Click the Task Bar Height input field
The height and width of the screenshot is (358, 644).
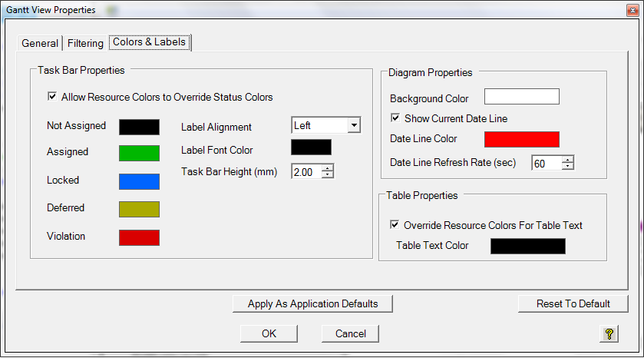point(305,172)
